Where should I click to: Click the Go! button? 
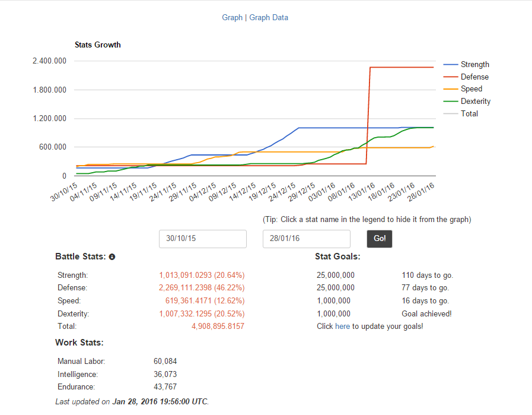380,239
